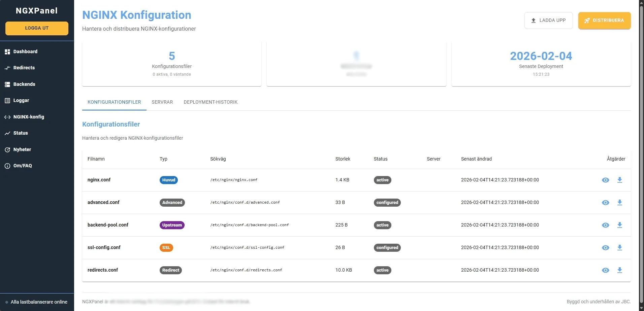Click the path /etc/nginx/nginx.conf
Image resolution: width=644 pixels, height=311 pixels.
click(x=234, y=180)
